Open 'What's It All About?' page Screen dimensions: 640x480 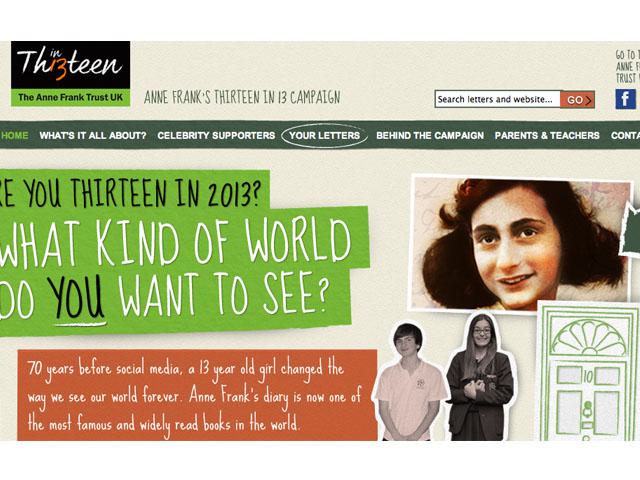click(x=93, y=136)
